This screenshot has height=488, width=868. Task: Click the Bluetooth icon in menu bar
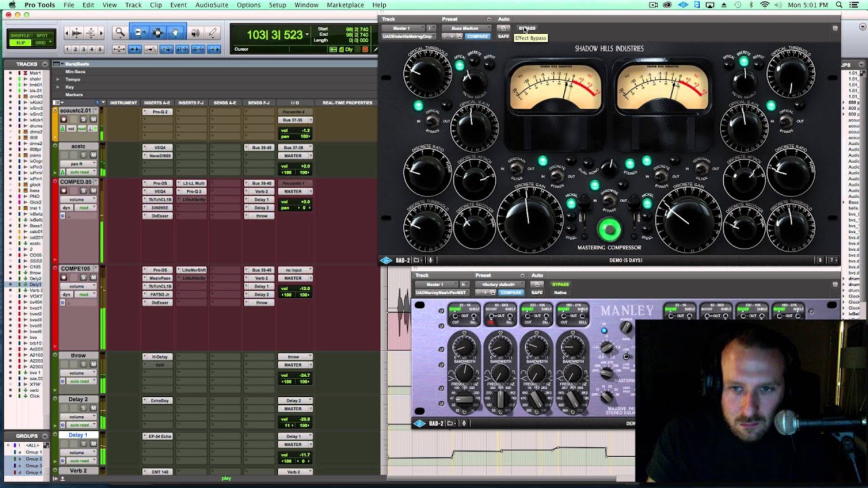click(751, 5)
